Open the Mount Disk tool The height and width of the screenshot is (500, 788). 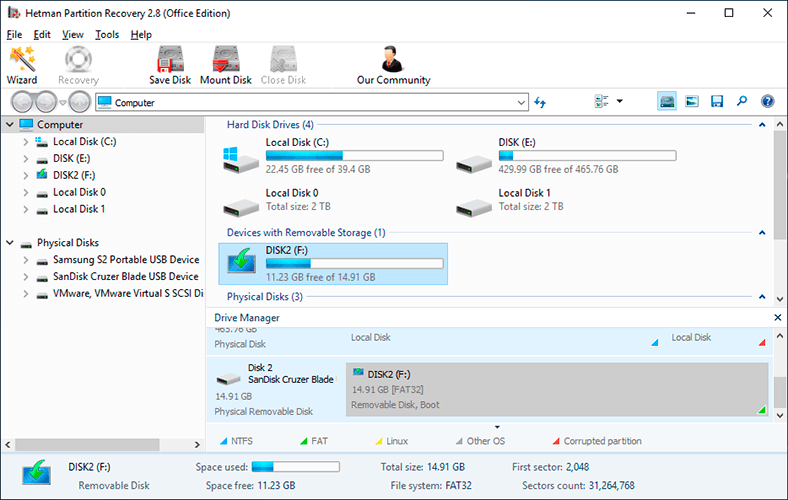tap(226, 65)
